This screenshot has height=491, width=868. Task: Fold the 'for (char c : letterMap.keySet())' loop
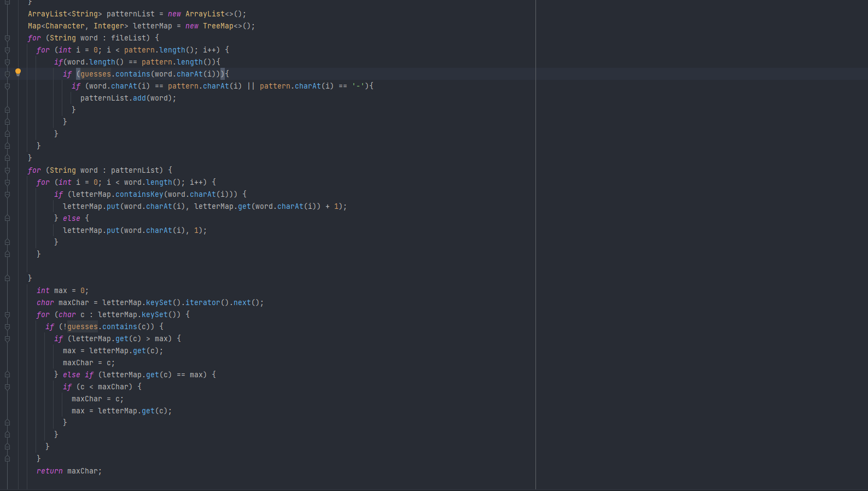coord(7,315)
